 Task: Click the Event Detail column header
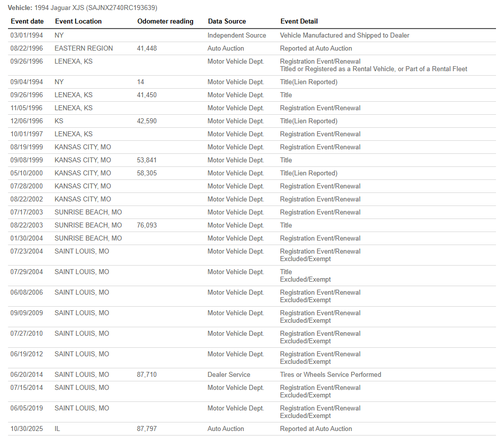[x=299, y=21]
